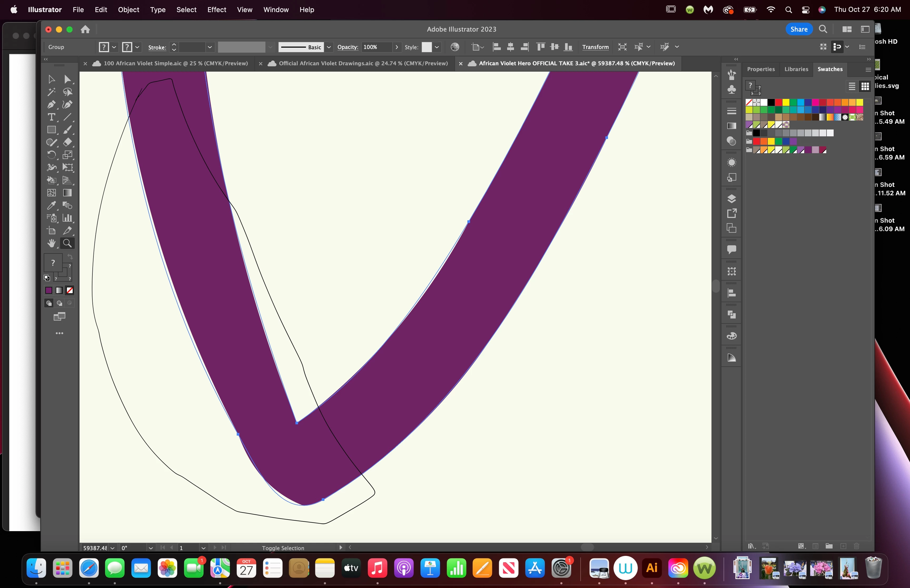Image resolution: width=910 pixels, height=588 pixels.
Task: Switch swatches to list view
Action: 852,87
